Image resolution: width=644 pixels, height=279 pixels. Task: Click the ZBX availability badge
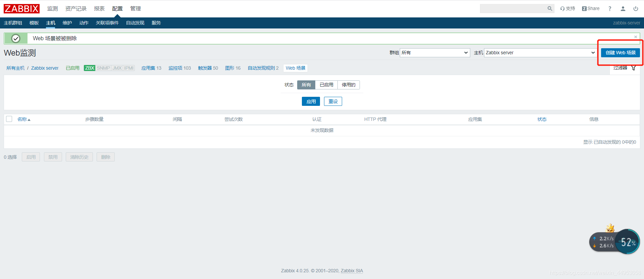coord(90,68)
